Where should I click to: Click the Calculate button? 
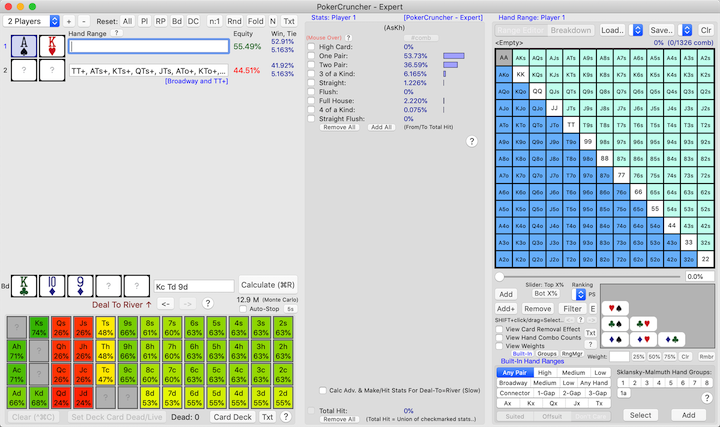click(x=268, y=285)
